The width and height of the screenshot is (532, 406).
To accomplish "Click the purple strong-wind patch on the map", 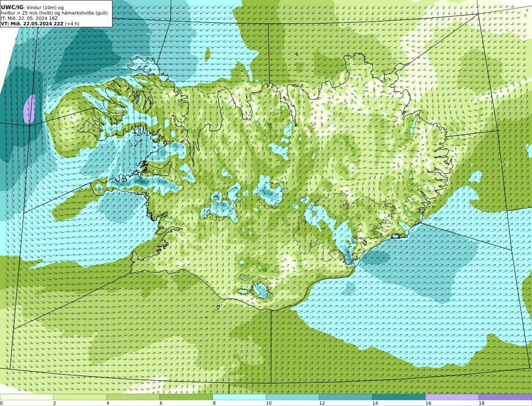I will [29, 109].
